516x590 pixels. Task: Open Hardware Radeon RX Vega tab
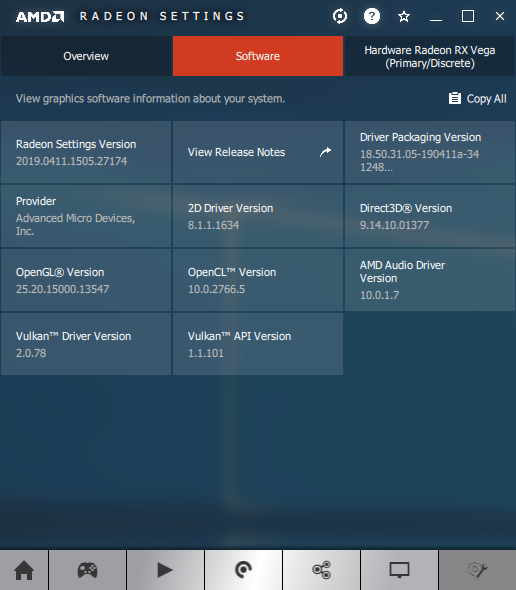click(430, 56)
